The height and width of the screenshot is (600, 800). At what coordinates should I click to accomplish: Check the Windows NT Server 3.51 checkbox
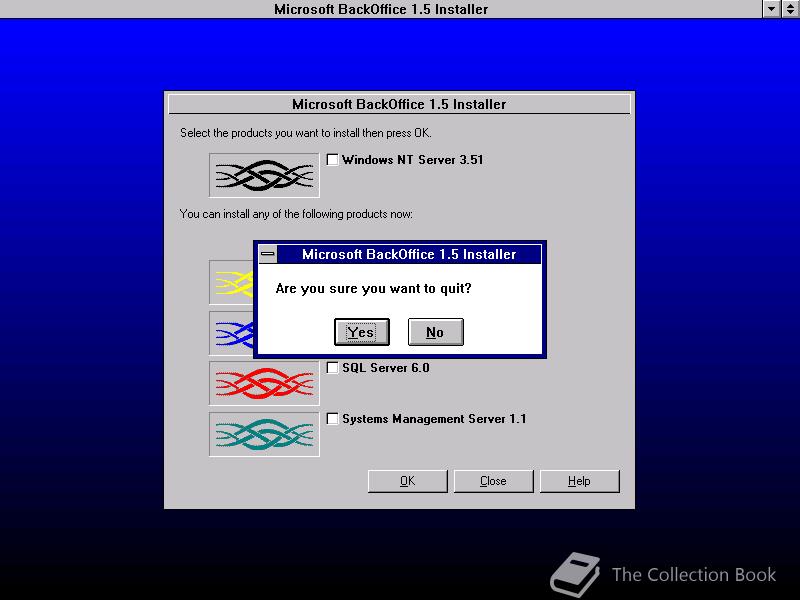pyautogui.click(x=332, y=160)
